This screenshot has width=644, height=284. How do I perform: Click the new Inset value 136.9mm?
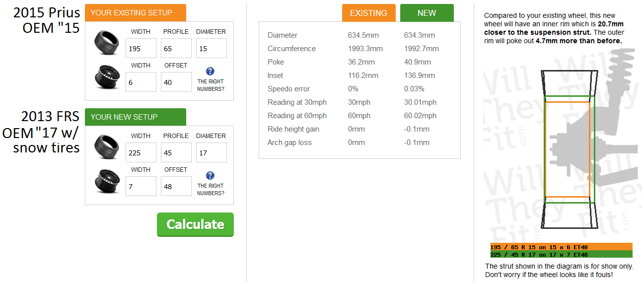tap(420, 75)
